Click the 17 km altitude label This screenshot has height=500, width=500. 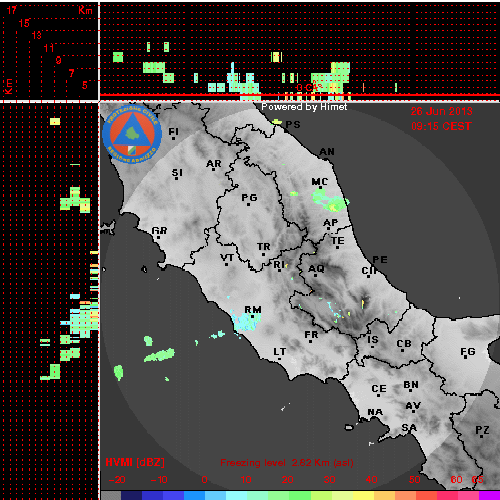(12, 10)
